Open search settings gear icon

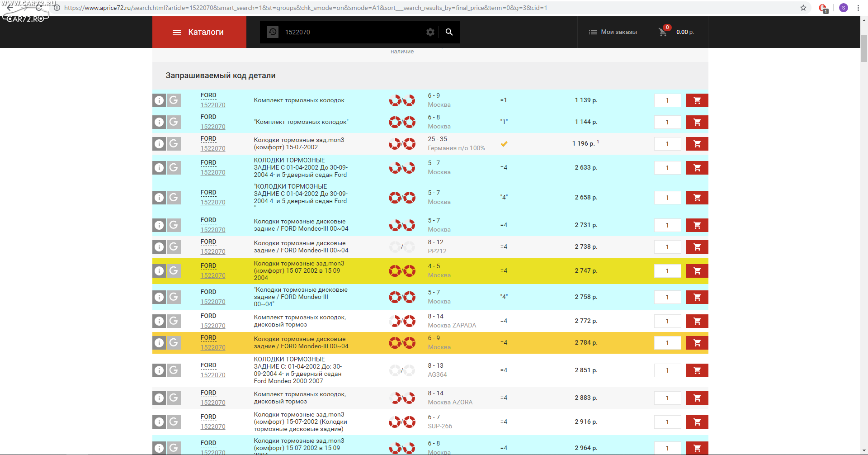tap(430, 32)
